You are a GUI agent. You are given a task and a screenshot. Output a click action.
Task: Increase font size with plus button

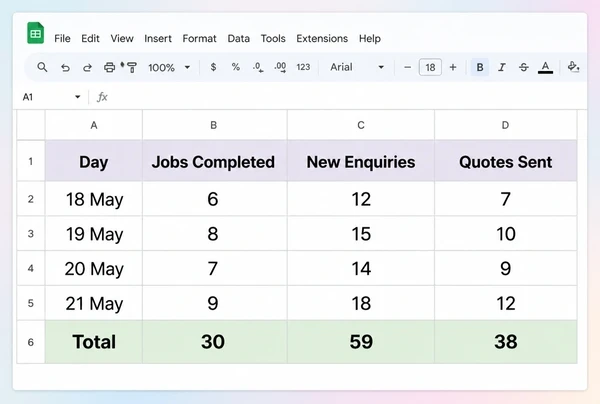pyautogui.click(x=453, y=67)
